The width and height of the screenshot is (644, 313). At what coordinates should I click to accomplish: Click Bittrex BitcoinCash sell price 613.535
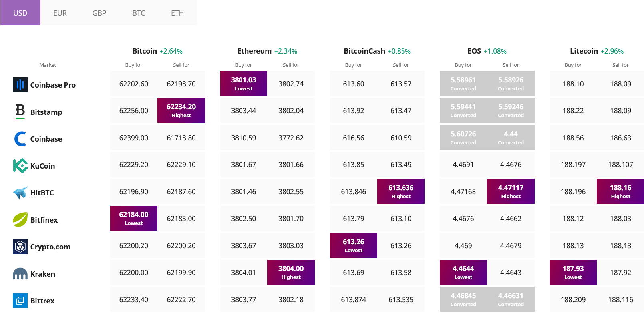[x=401, y=300]
